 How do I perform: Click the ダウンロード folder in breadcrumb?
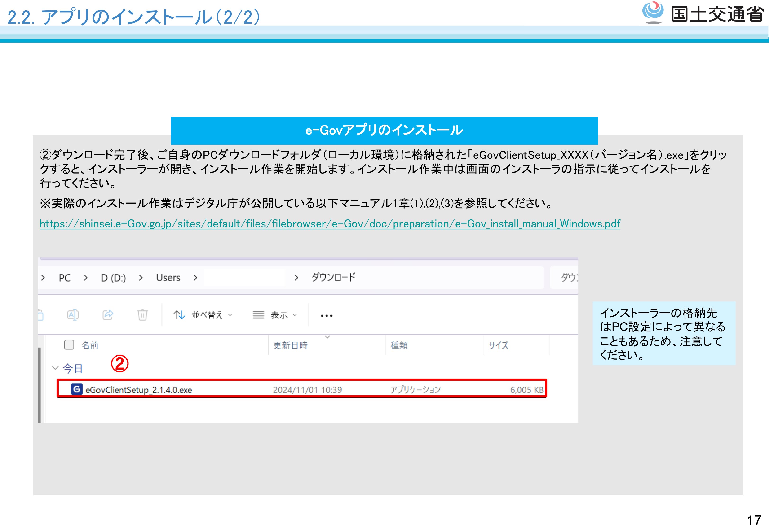point(333,277)
